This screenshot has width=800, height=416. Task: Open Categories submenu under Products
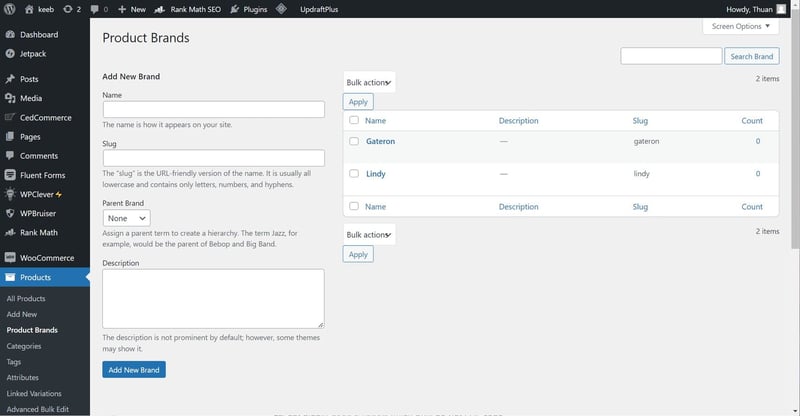(25, 346)
